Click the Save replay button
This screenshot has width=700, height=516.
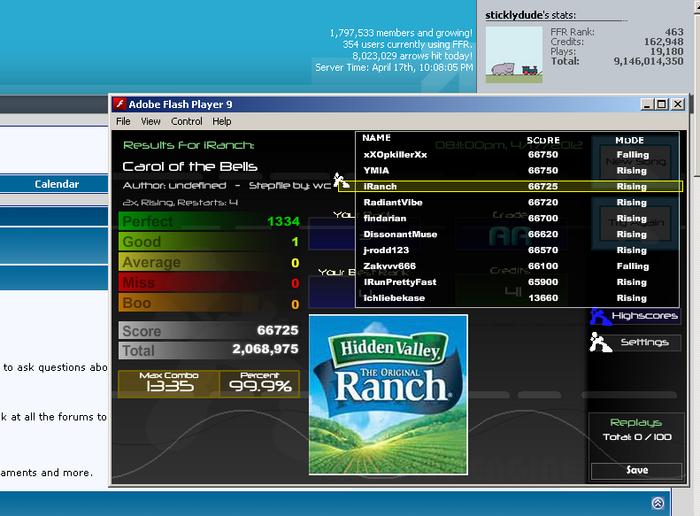click(x=637, y=470)
